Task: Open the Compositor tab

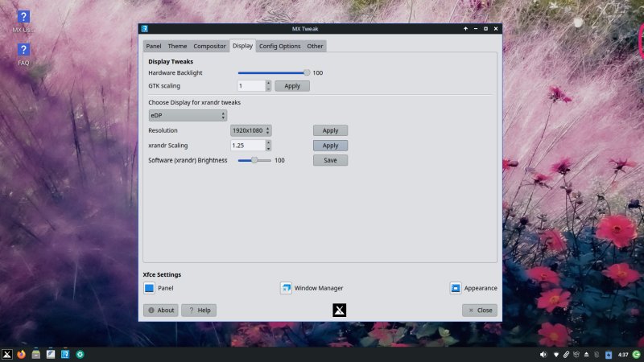Action: pyautogui.click(x=209, y=46)
